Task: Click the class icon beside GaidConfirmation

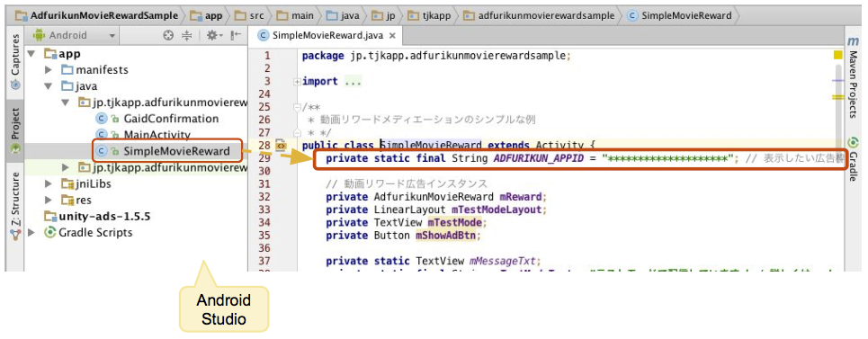Action: (101, 119)
